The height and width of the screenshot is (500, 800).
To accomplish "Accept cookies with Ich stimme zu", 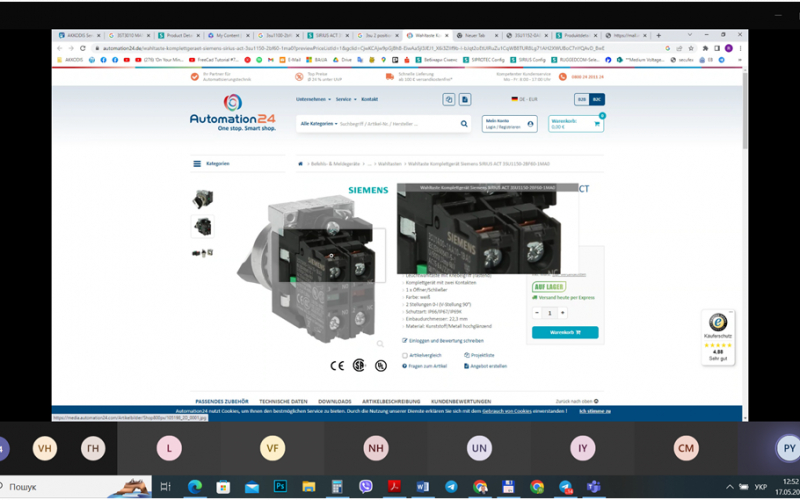I will click(x=595, y=411).
